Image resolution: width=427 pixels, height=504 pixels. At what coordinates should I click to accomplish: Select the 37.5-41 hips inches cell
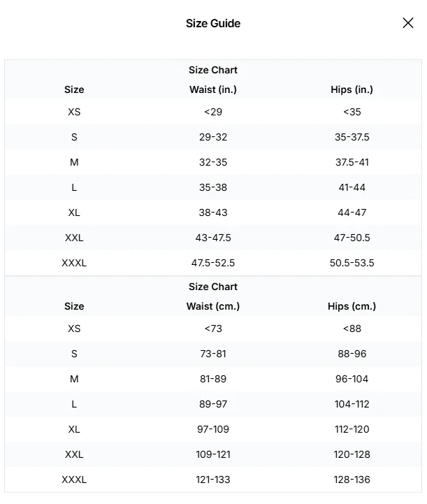(352, 162)
